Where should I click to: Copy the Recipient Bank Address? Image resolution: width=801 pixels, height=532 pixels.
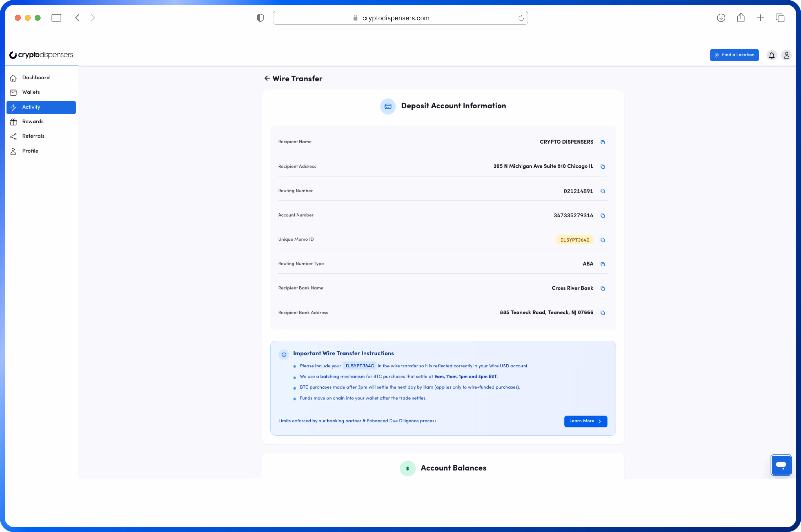coord(602,313)
